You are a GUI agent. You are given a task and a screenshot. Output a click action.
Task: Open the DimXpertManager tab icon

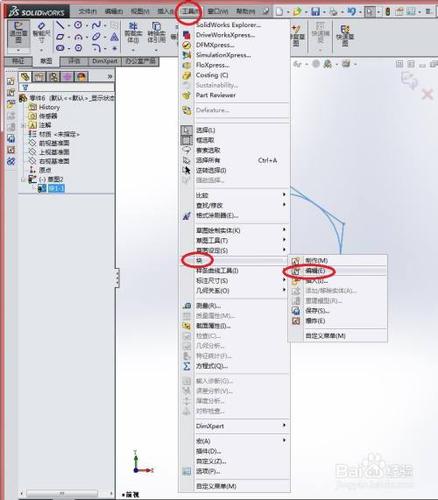pos(68,77)
